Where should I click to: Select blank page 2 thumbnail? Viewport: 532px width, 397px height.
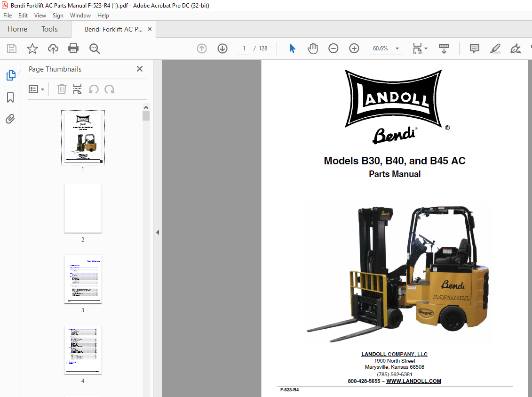[x=83, y=209]
